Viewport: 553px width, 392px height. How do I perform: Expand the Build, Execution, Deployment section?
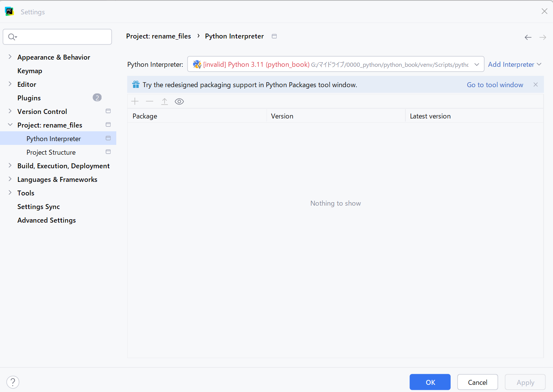coord(10,166)
